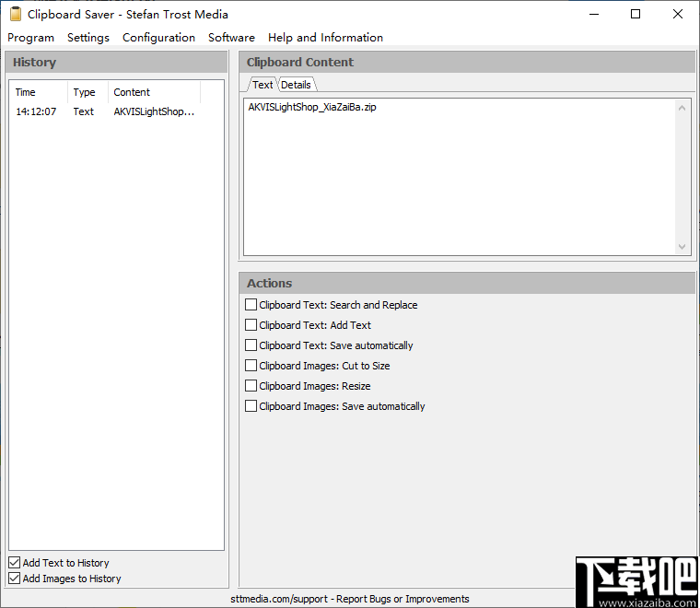
Task: Click AKVISLightShop... content cell in history
Action: tap(154, 111)
